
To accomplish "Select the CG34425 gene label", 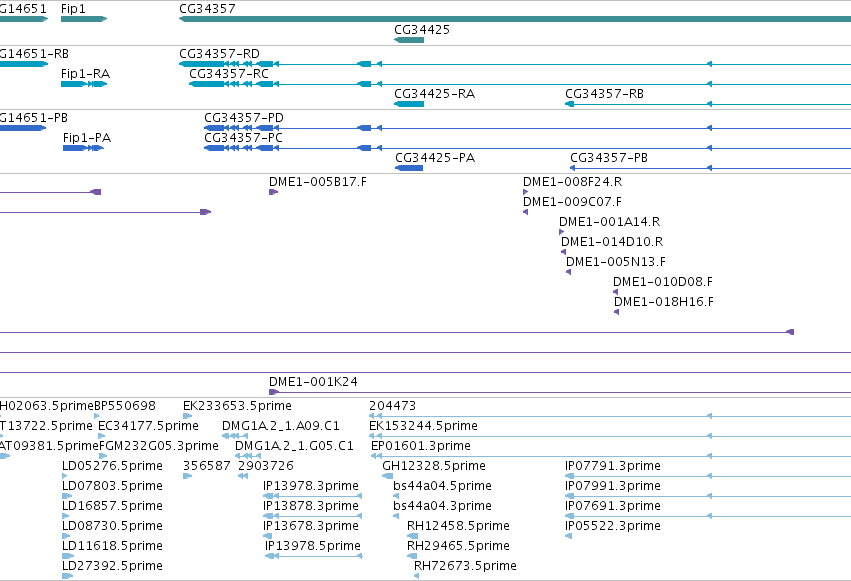I will pyautogui.click(x=422, y=30).
